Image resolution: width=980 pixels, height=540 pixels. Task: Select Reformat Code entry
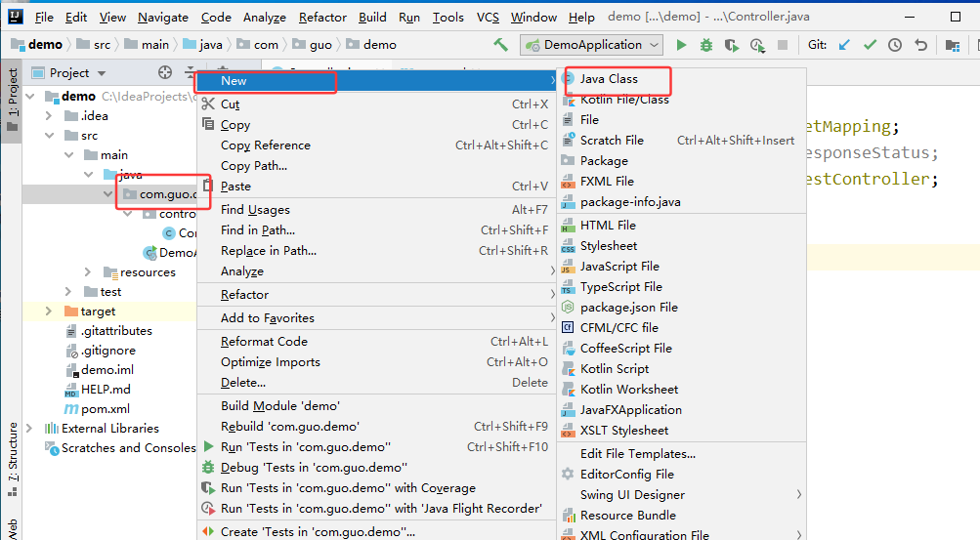pos(377,342)
